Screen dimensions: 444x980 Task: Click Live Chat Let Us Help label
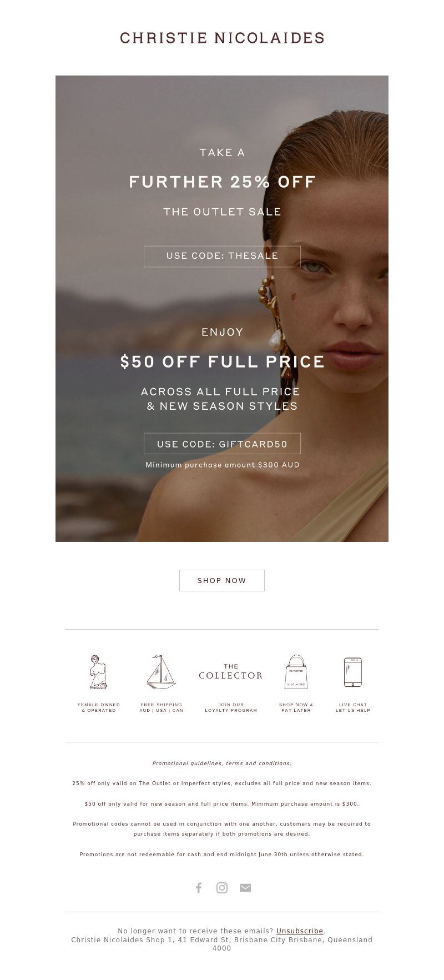(353, 707)
